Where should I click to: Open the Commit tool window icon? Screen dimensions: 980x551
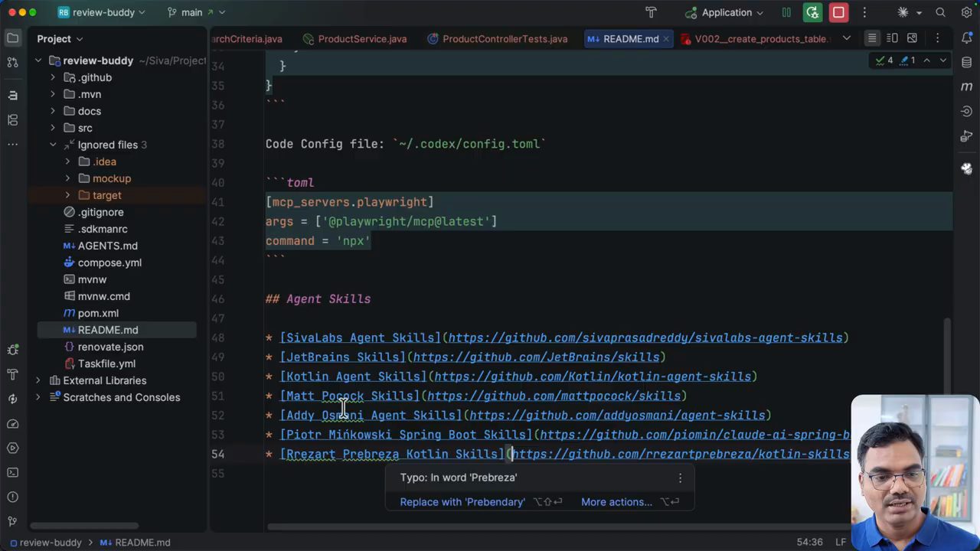pyautogui.click(x=12, y=62)
